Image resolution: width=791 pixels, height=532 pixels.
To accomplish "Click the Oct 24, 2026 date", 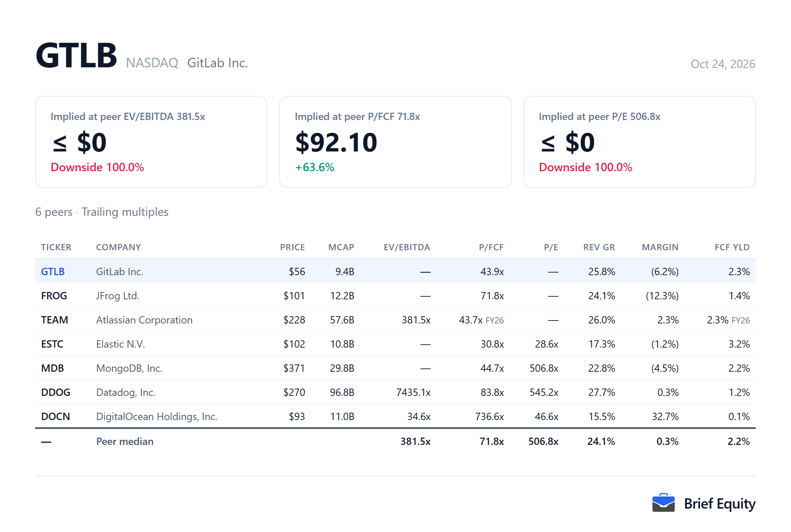I will point(723,64).
